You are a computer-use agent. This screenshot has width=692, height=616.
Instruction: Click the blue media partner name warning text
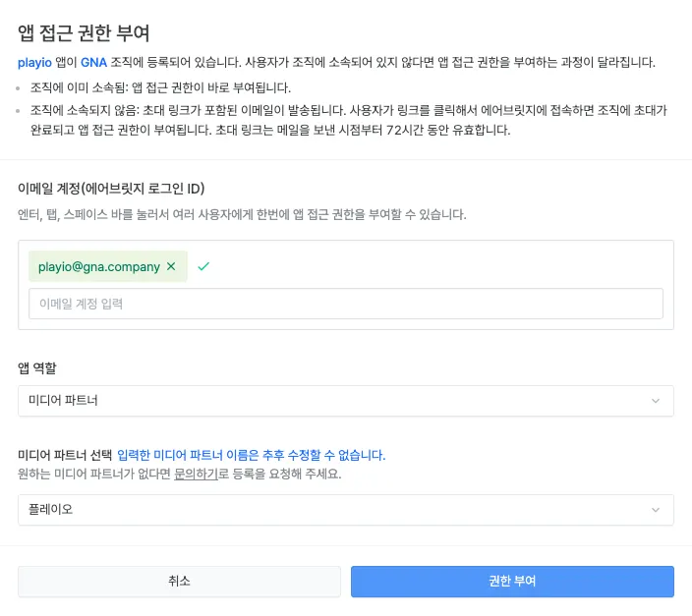coord(252,455)
